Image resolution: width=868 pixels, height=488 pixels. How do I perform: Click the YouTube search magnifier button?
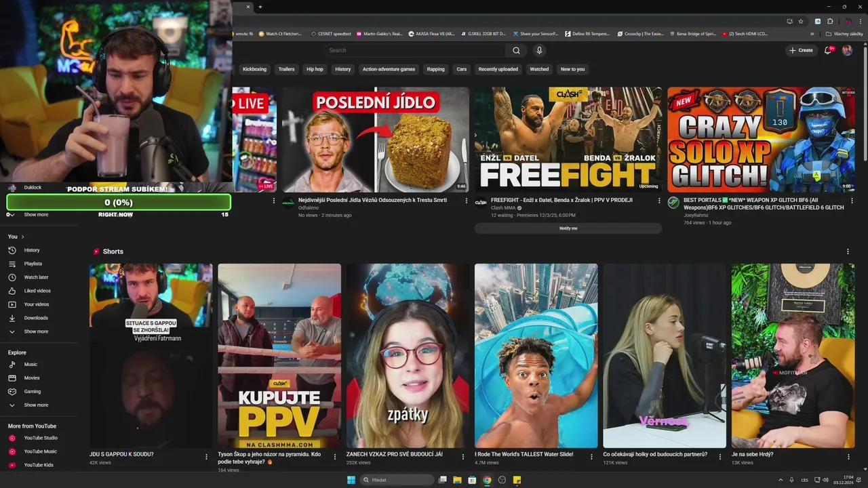[x=516, y=50]
